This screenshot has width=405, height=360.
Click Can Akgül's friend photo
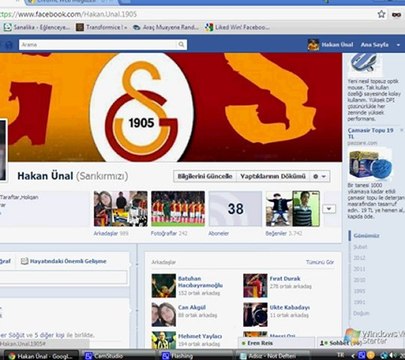point(164,314)
